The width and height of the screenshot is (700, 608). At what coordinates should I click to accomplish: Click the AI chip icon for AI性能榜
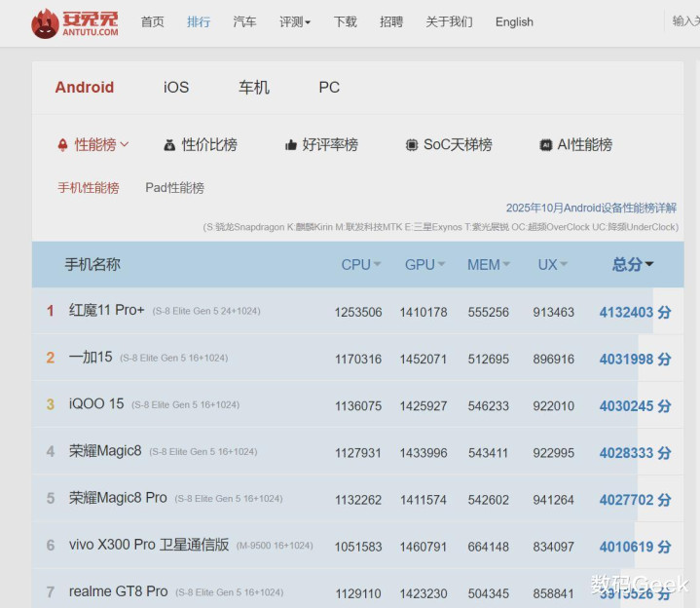pyautogui.click(x=546, y=145)
